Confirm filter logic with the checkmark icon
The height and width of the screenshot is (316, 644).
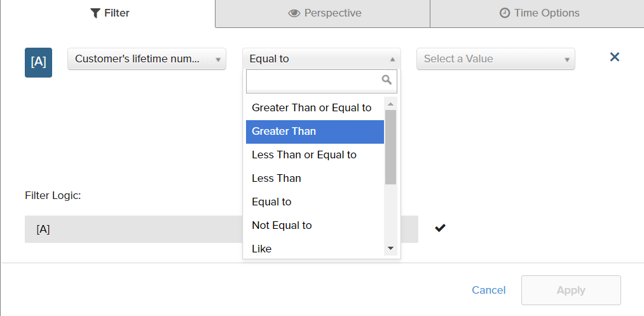(x=440, y=228)
